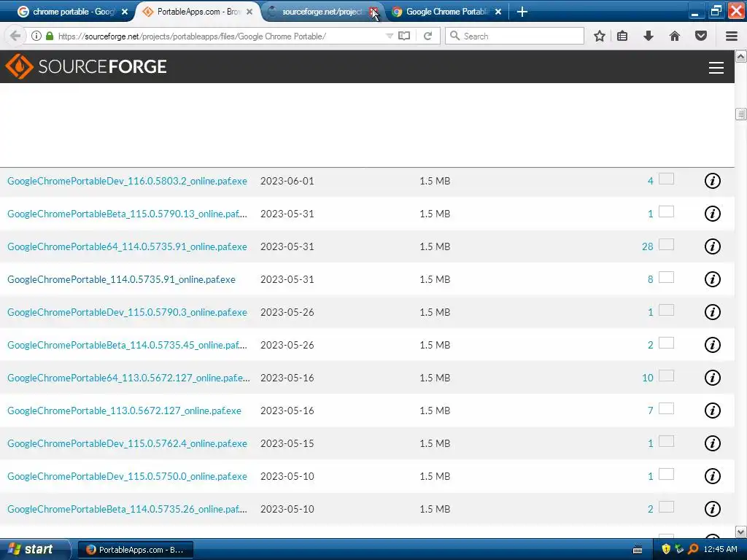Tick checkbox for GoogleChromePortableDev_115.0.5790.3 row
Image resolution: width=747 pixels, height=560 pixels.
666,311
